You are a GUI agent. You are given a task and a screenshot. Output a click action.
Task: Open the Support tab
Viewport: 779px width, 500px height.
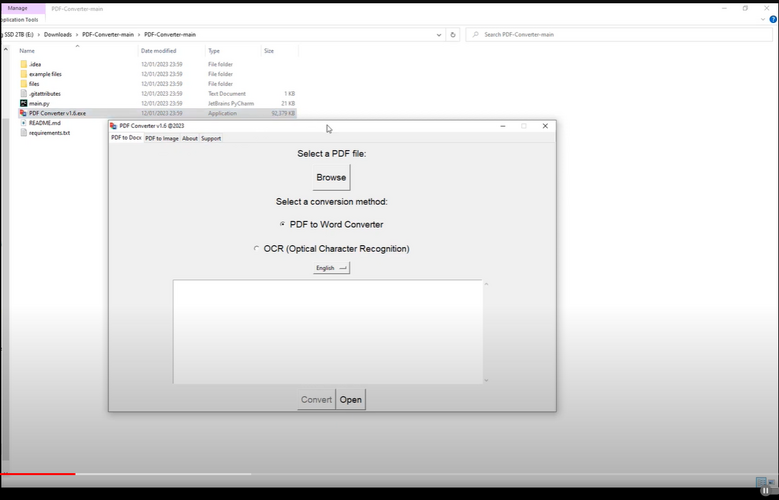click(211, 139)
